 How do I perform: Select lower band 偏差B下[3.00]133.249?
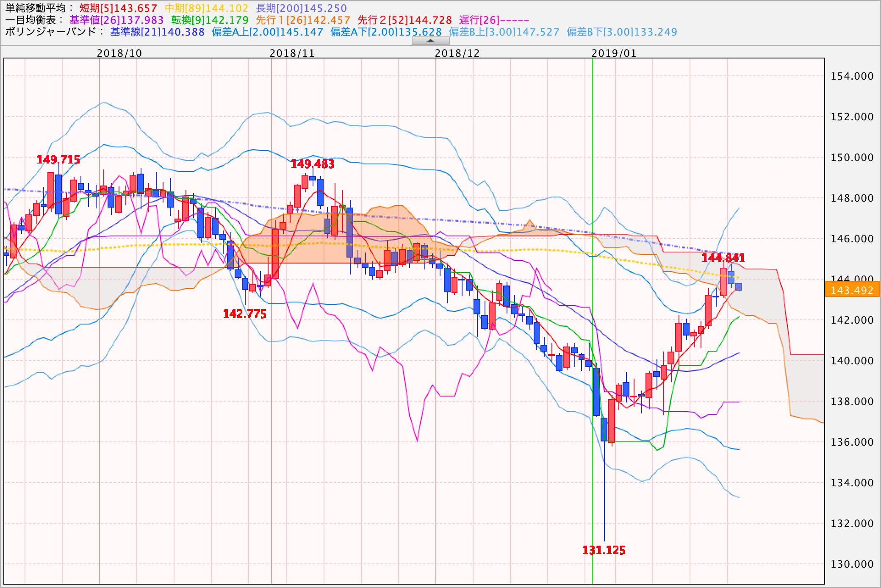pyautogui.click(x=622, y=32)
